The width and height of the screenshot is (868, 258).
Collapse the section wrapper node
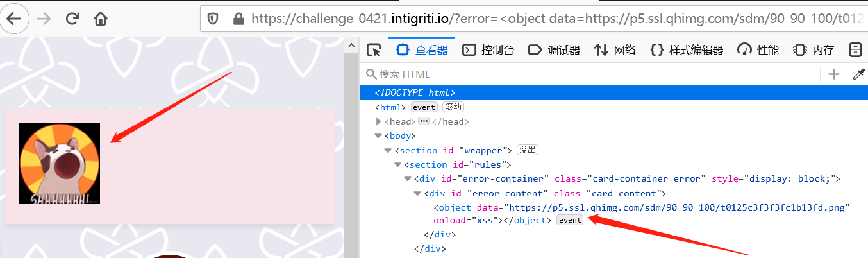(x=388, y=150)
